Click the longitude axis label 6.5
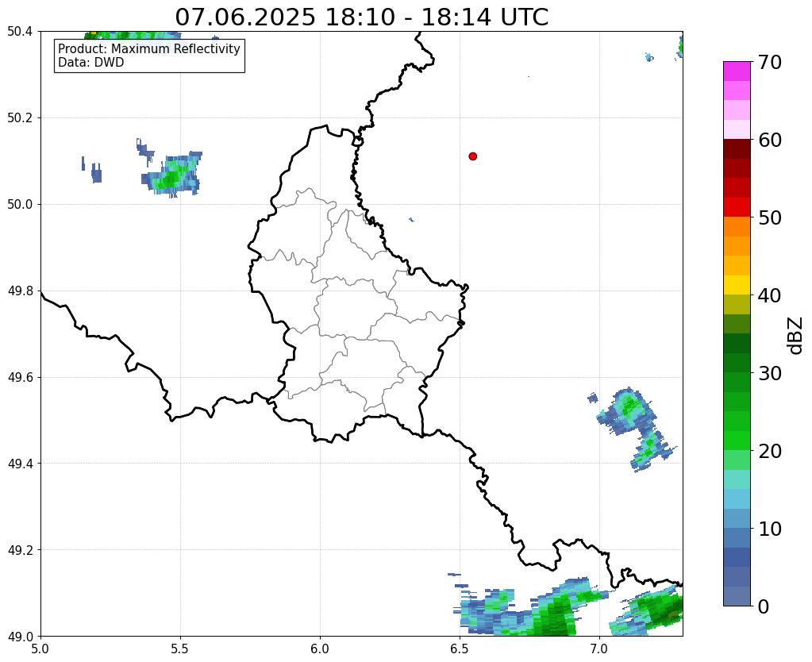This screenshot has height=662, width=812. pyautogui.click(x=460, y=649)
